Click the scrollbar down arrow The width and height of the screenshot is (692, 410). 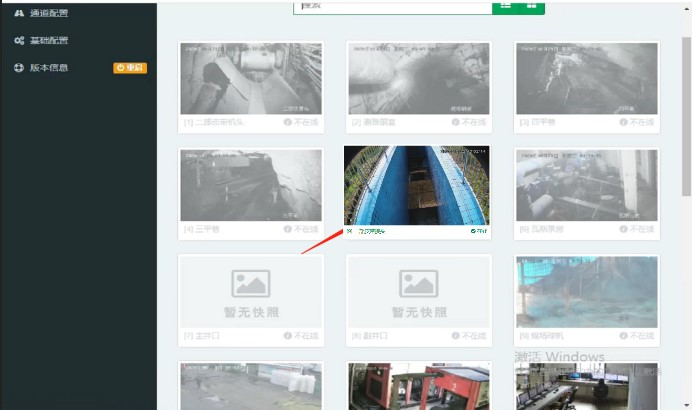687,404
